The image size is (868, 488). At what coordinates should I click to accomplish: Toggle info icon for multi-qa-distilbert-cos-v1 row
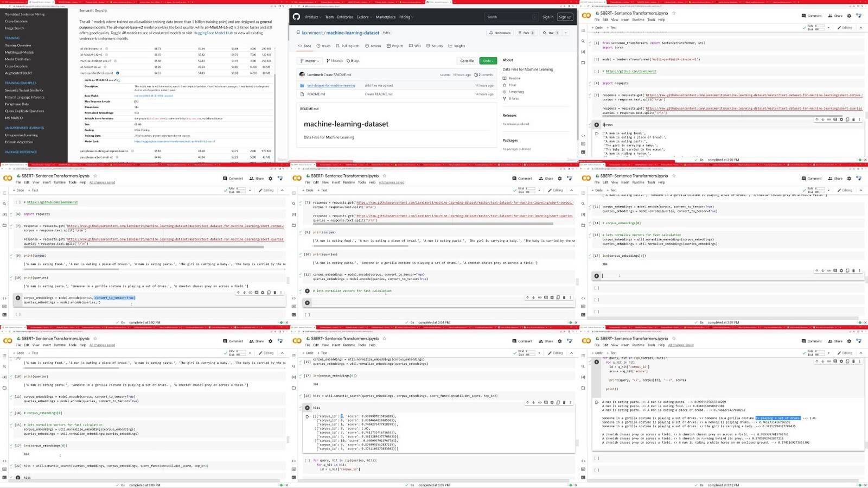(115, 60)
